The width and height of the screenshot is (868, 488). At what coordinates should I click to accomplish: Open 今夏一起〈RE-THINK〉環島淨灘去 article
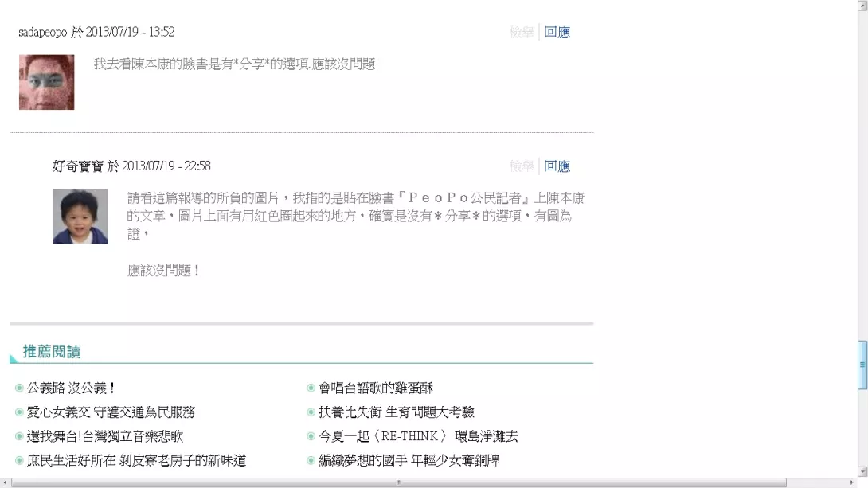click(418, 436)
